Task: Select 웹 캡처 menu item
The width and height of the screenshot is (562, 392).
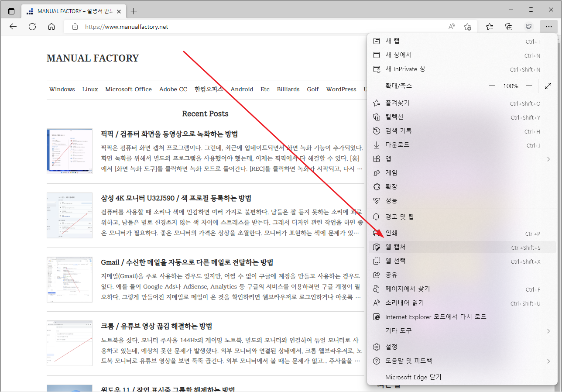Action: point(462,247)
